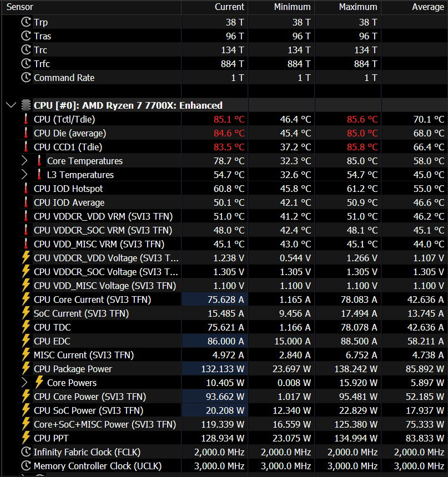The image size is (448, 477).
Task: Click the maximum value 85.8 °C
Action: tap(362, 147)
